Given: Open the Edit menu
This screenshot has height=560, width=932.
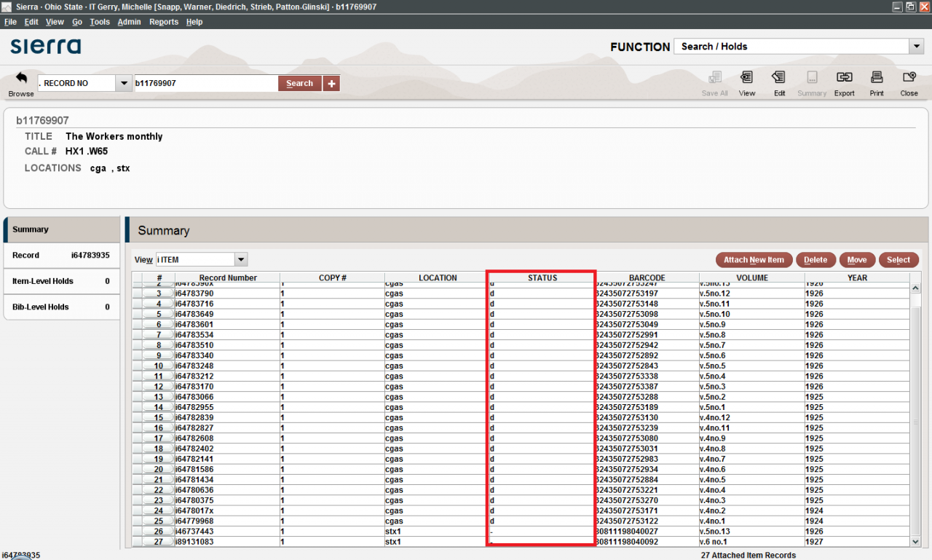Looking at the screenshot, I should (x=31, y=22).
